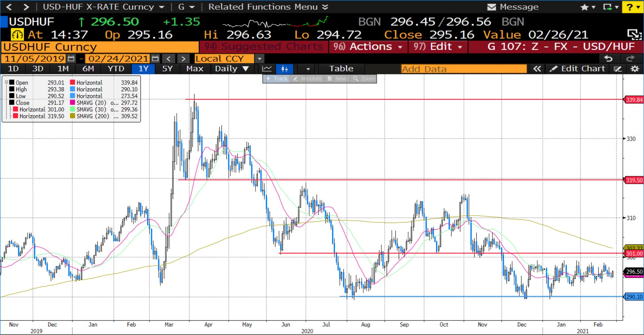This screenshot has height=335, width=644.
Task: Switch to Table view
Action: (341, 69)
